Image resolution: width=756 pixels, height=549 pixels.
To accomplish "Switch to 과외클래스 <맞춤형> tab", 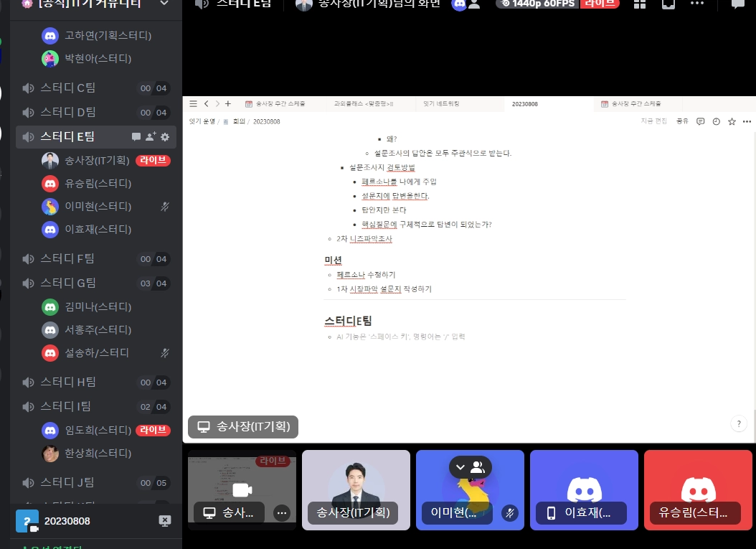I will 364,104.
